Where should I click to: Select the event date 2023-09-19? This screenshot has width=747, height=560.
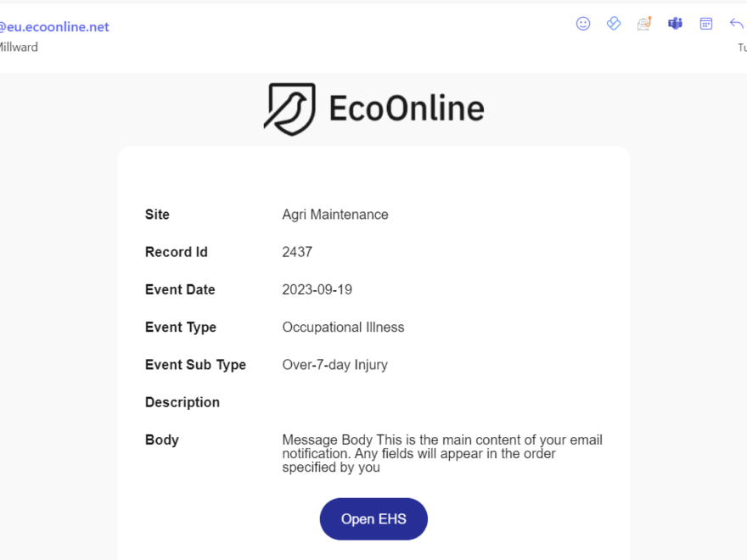pos(317,289)
